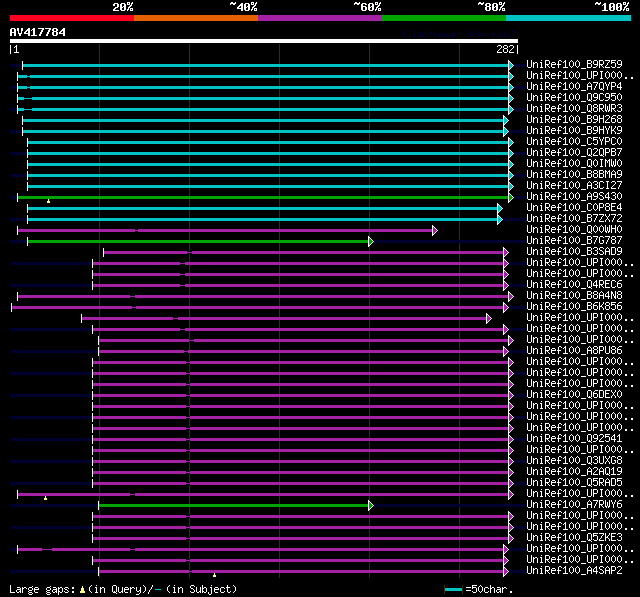
Task: Select hit label UniRef100_Q00WH0
Action: [x=574, y=230]
